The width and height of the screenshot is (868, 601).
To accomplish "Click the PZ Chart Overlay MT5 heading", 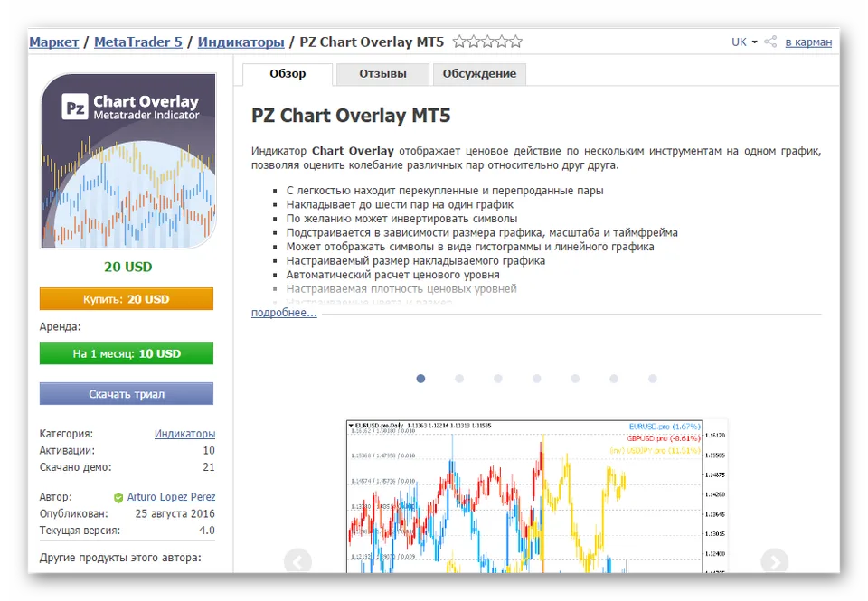I will [x=351, y=116].
